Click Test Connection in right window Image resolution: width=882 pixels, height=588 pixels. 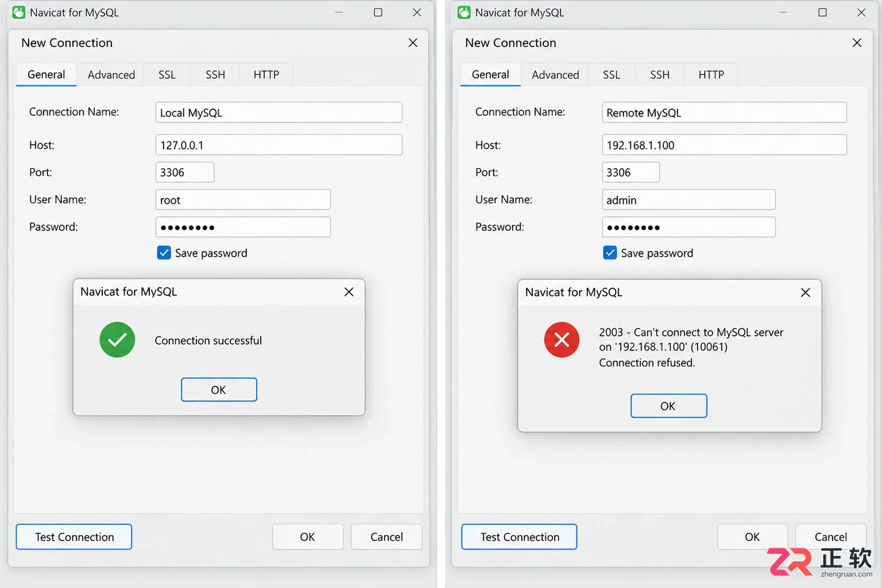pyautogui.click(x=519, y=537)
